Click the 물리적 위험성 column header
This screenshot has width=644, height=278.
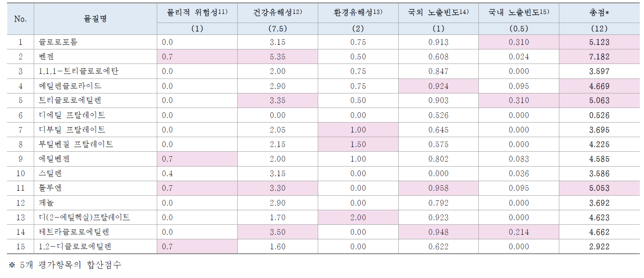tap(197, 13)
